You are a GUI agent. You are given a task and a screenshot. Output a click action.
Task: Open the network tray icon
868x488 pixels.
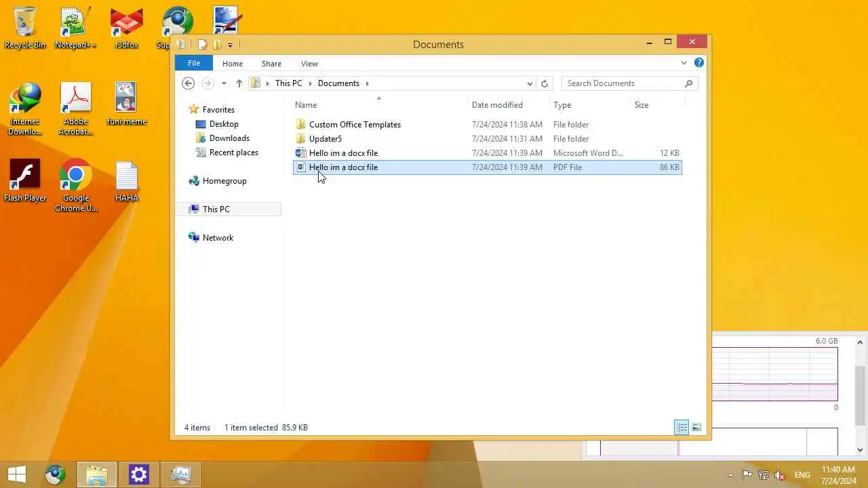point(764,475)
